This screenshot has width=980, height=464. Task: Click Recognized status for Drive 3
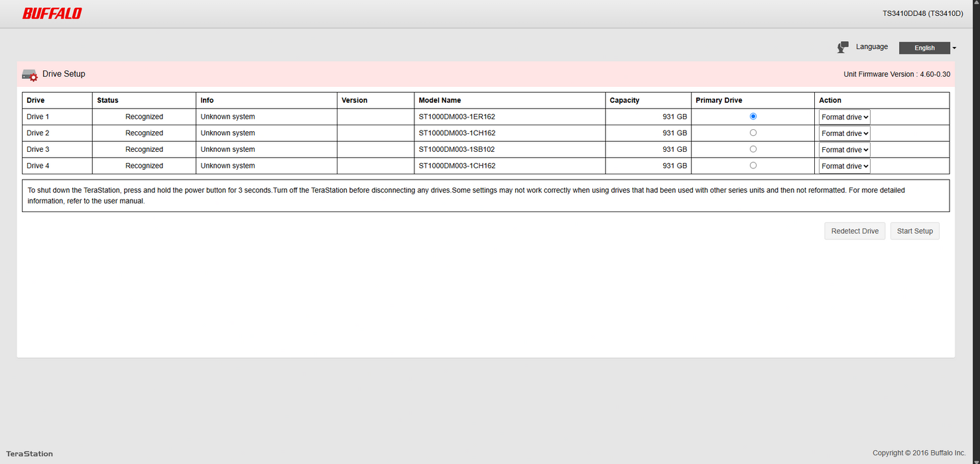(x=144, y=150)
